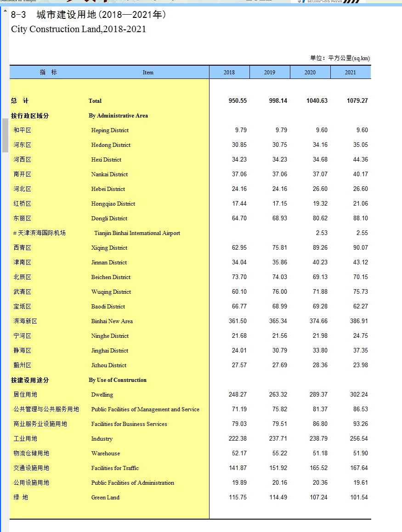402x532 pixels.
Task: Select Warehouse 2018 value 52.17
Action: tap(239, 454)
